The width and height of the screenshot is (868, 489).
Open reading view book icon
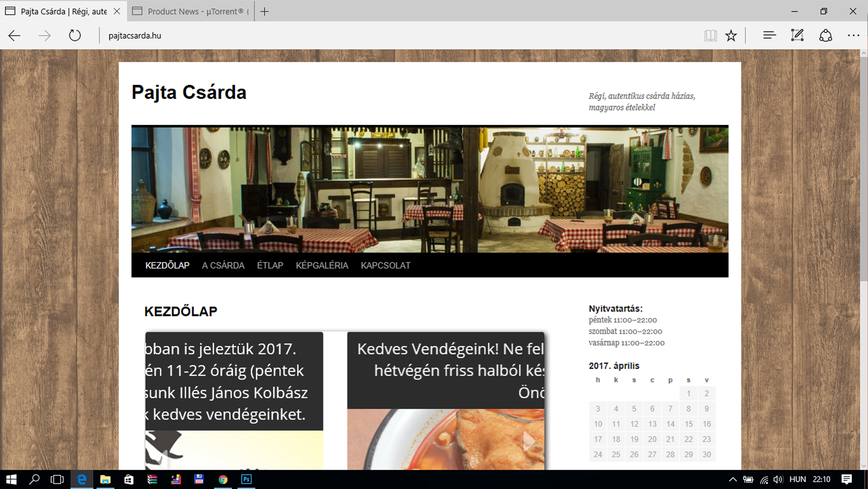710,36
